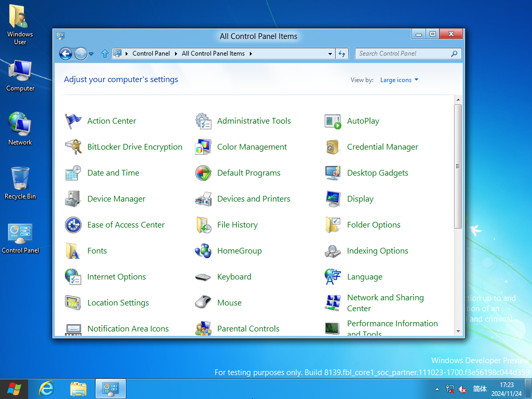Screen dimensions: 532x399
Task: Click the Internet Options globe icon
Action: click(x=73, y=277)
